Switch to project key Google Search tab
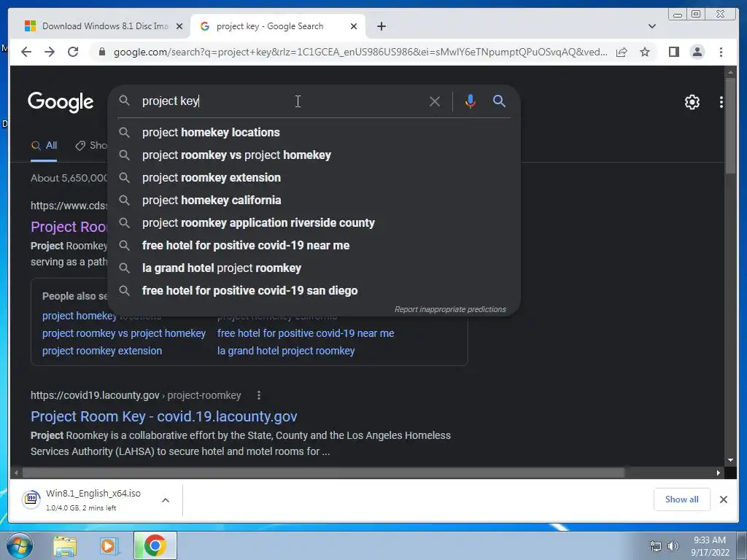Screen dimensions: 747x560 [278, 26]
